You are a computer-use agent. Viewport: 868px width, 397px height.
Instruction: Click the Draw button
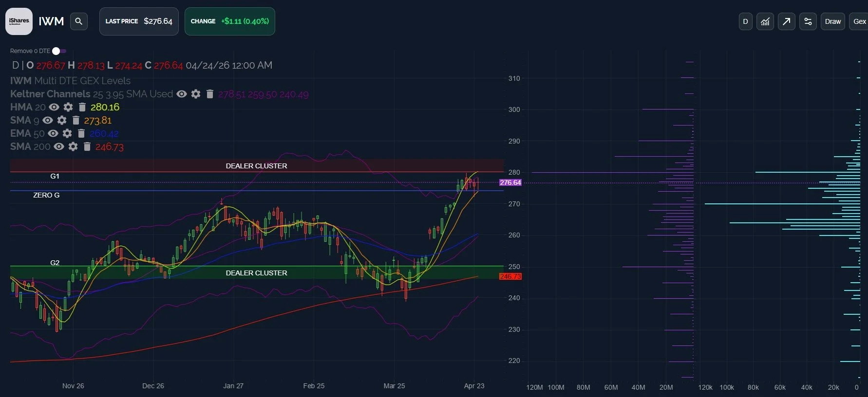833,21
